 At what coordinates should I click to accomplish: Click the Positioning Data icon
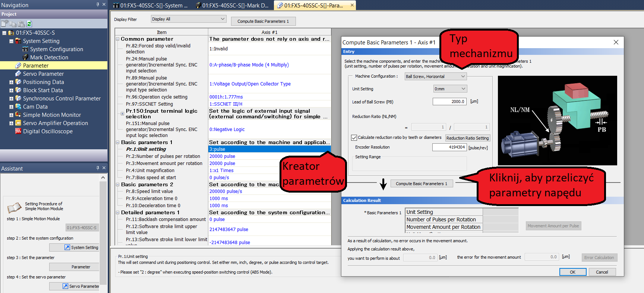18,82
